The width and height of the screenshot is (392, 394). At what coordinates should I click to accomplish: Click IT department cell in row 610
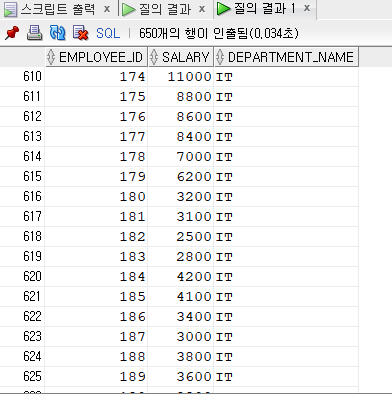[286, 77]
